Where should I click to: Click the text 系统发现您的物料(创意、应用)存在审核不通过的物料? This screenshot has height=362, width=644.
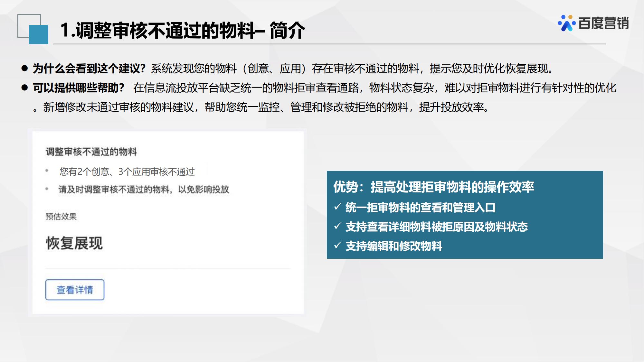[285, 69]
